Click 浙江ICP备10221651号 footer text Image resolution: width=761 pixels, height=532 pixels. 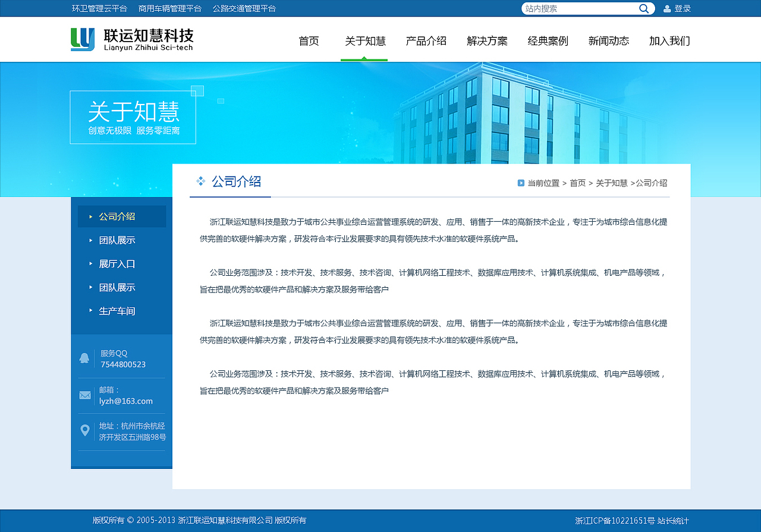tap(615, 521)
